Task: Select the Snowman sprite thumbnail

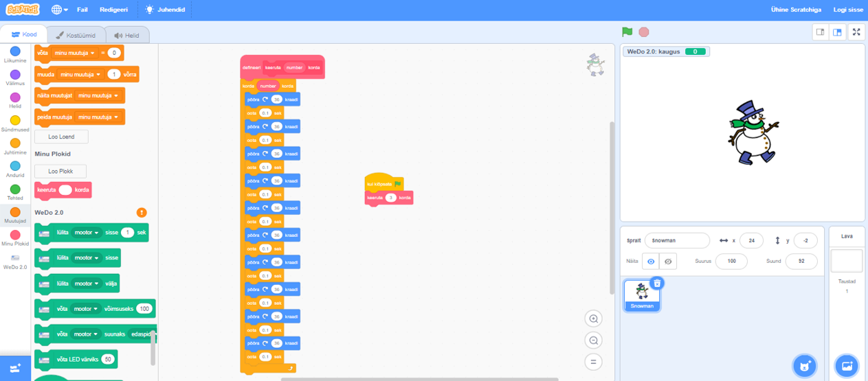Action: coord(642,295)
